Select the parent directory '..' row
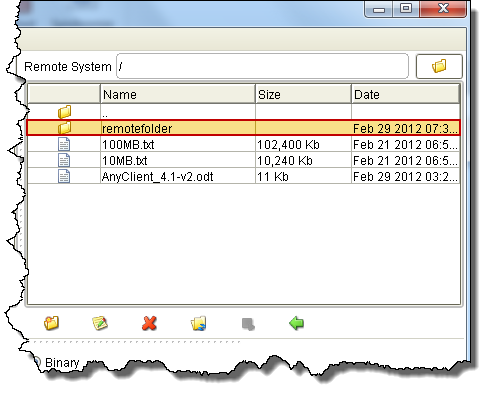 (x=244, y=112)
